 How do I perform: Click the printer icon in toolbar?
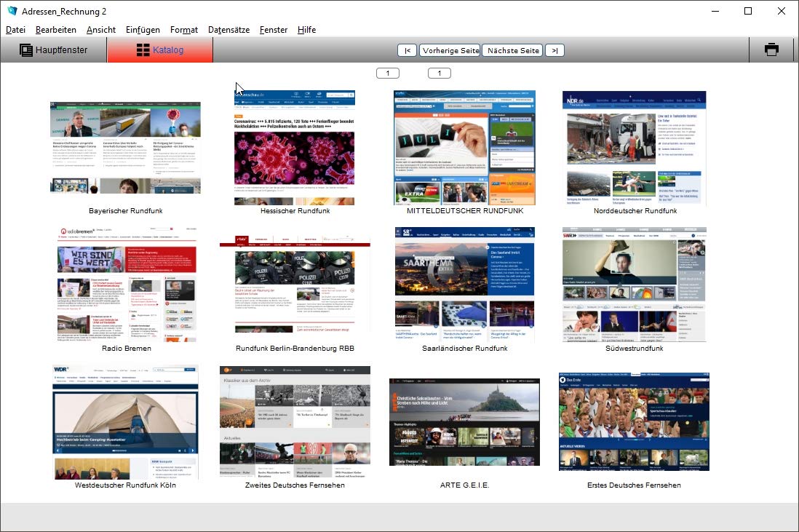point(771,49)
